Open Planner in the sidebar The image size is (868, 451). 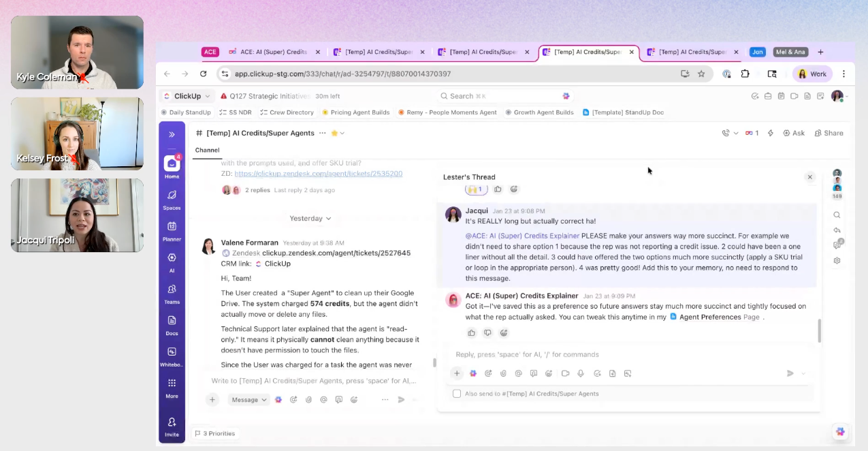[172, 230]
